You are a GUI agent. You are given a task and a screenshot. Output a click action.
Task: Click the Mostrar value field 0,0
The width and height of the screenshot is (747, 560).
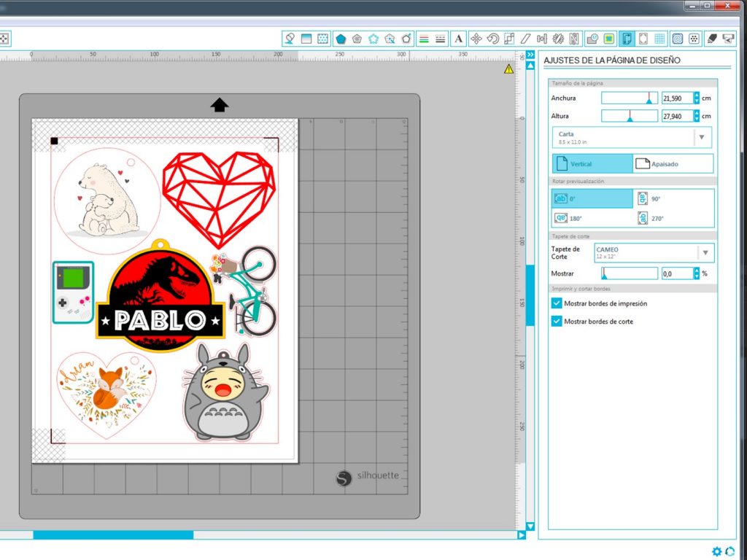tap(677, 273)
